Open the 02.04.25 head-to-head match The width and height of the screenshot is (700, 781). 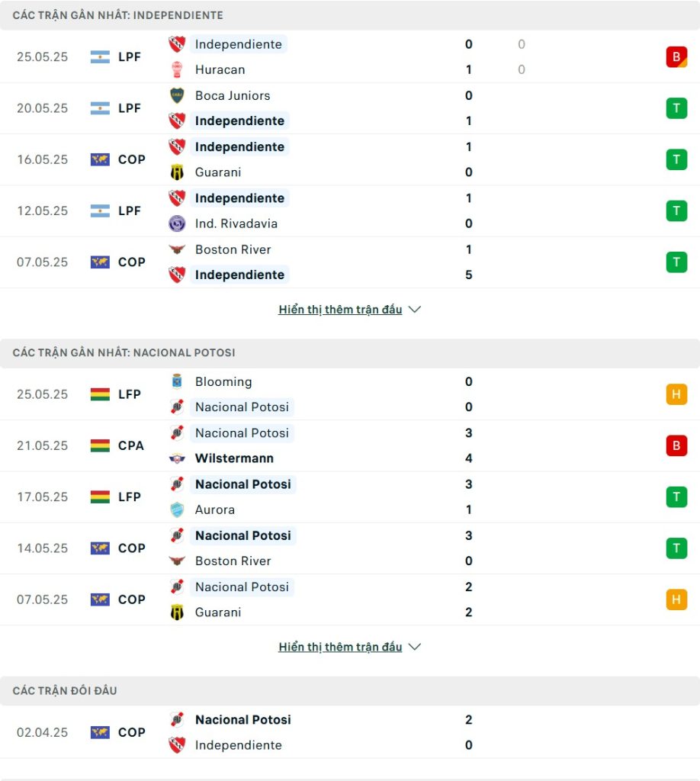click(350, 732)
